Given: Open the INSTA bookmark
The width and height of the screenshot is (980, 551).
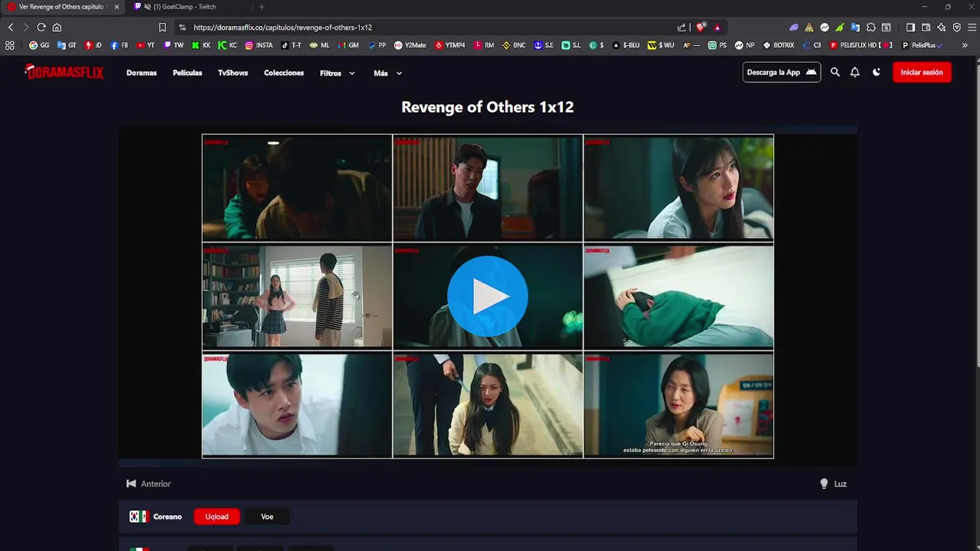Looking at the screenshot, I should [259, 45].
